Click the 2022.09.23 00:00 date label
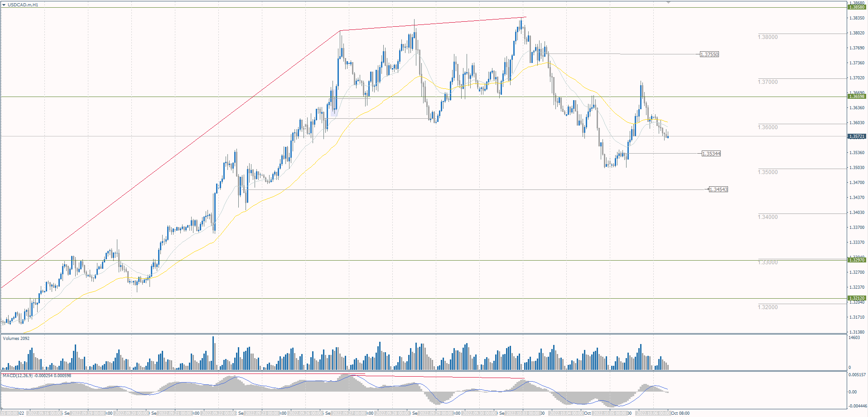The height and width of the screenshot is (417, 868). [262, 413]
